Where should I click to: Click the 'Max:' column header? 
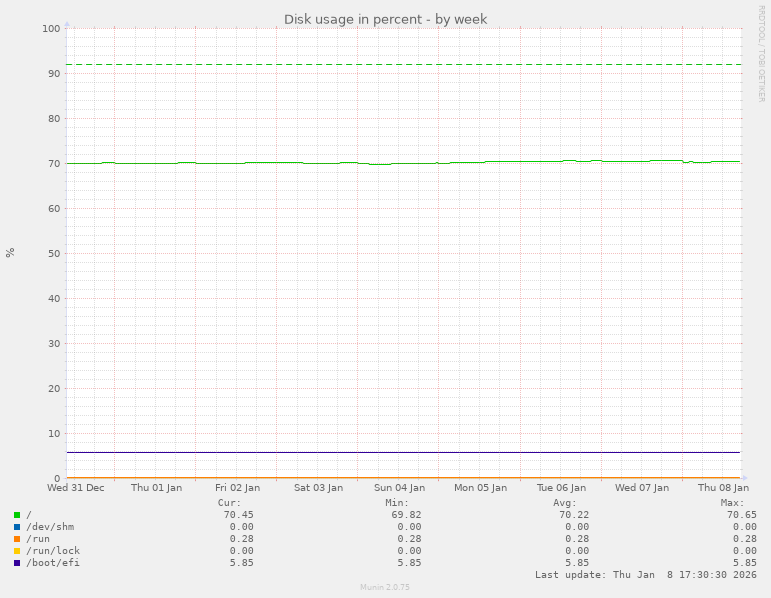(x=733, y=503)
